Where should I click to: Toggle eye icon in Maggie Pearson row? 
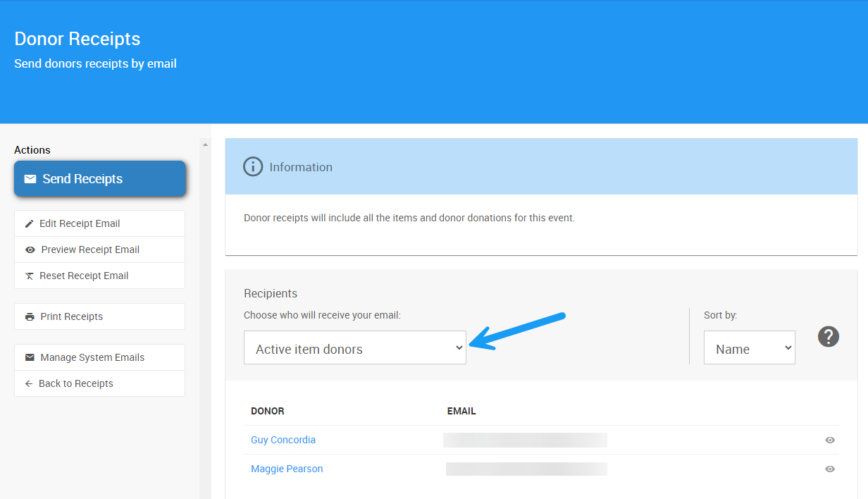[830, 469]
